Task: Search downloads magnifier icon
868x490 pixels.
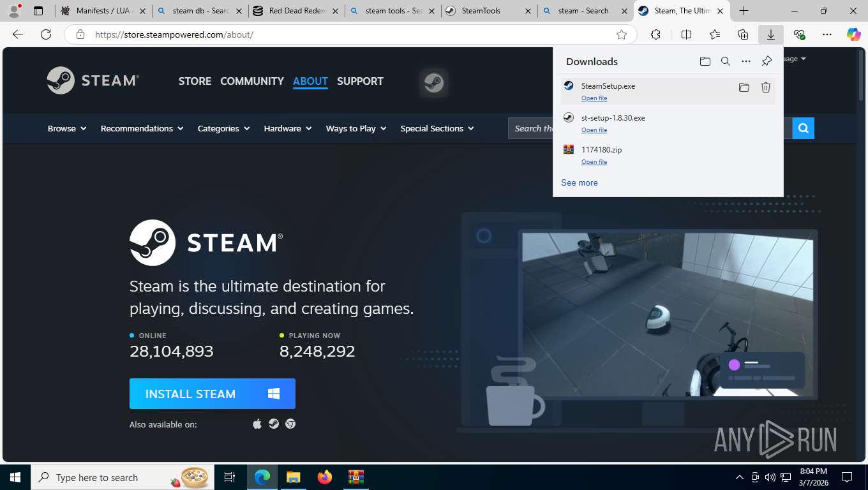Action: (x=725, y=61)
